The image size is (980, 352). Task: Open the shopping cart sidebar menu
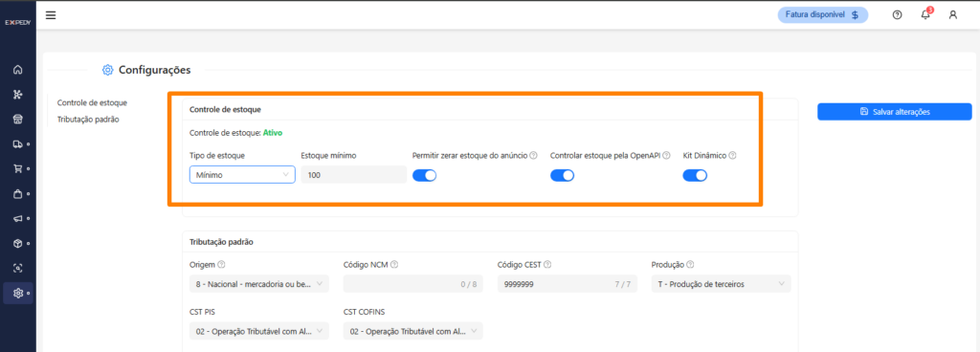(17, 168)
